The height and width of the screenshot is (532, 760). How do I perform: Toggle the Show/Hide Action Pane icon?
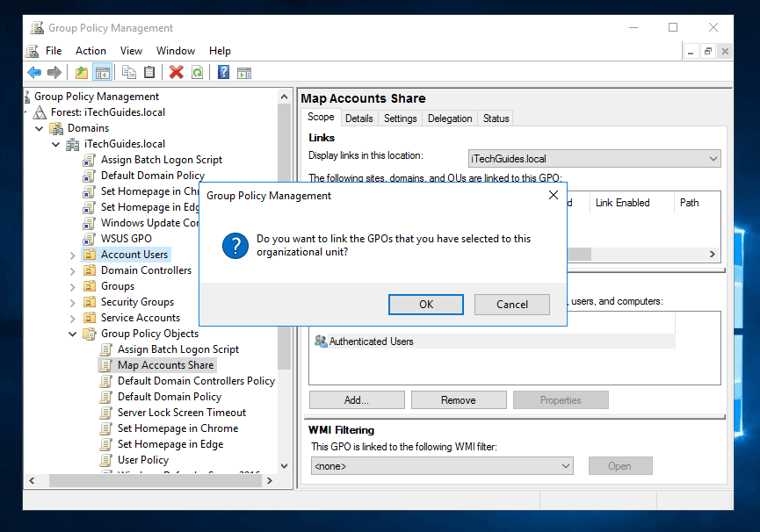click(244, 72)
